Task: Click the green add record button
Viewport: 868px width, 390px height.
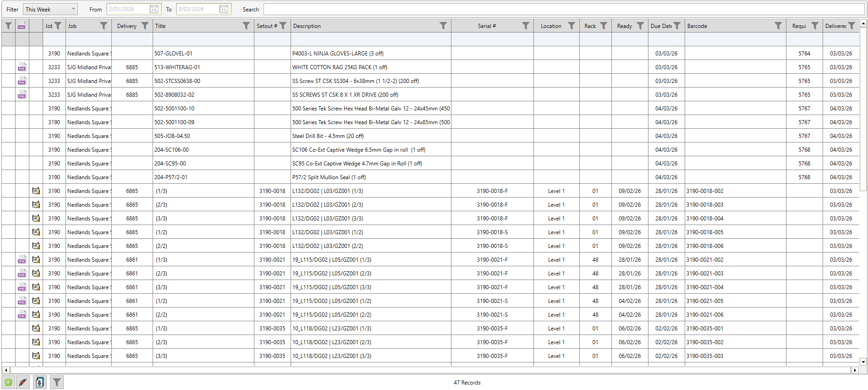Action: pyautogui.click(x=8, y=382)
